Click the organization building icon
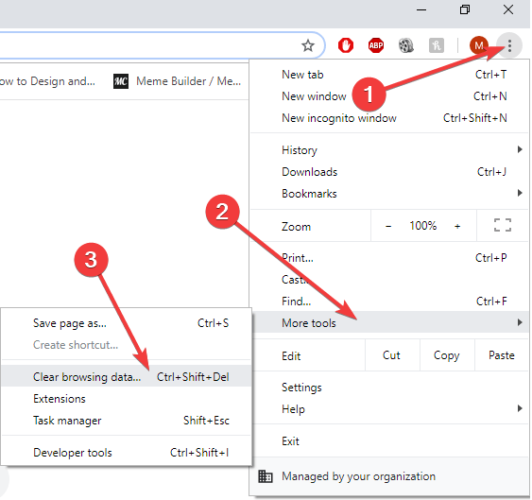Screen dimensions: 532x500 [x=265, y=476]
